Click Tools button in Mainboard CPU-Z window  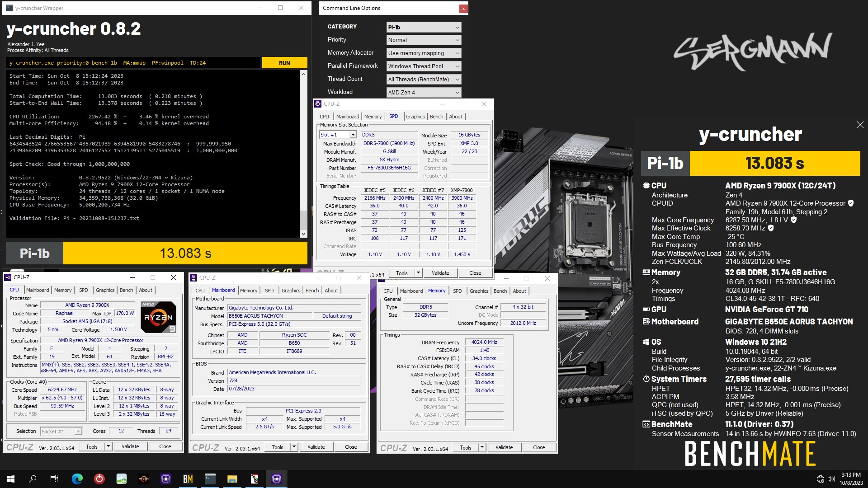tap(278, 447)
